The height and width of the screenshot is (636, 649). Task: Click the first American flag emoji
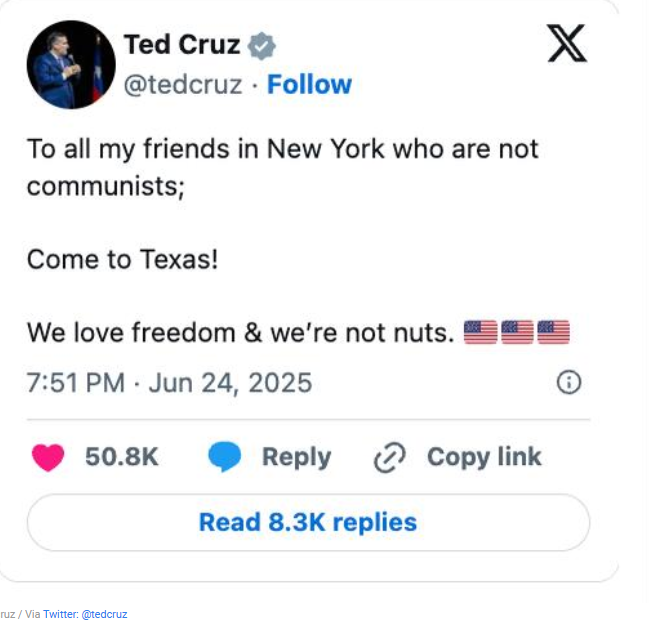(x=481, y=332)
